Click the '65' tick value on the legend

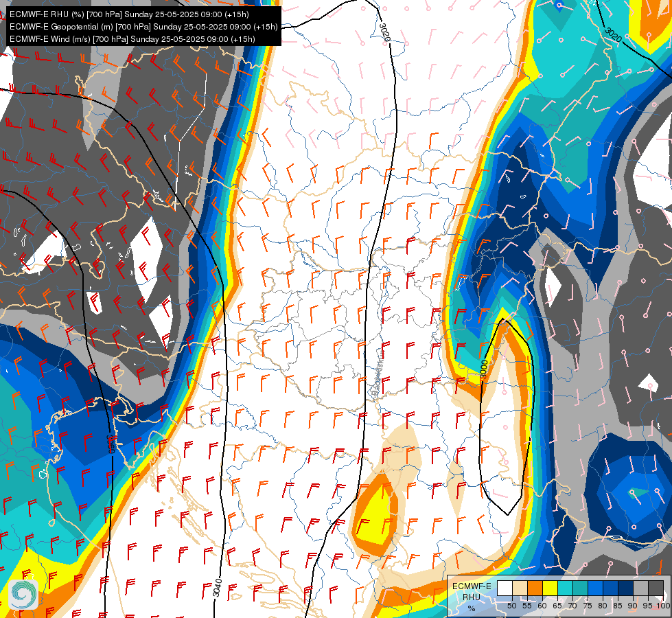pos(557,606)
